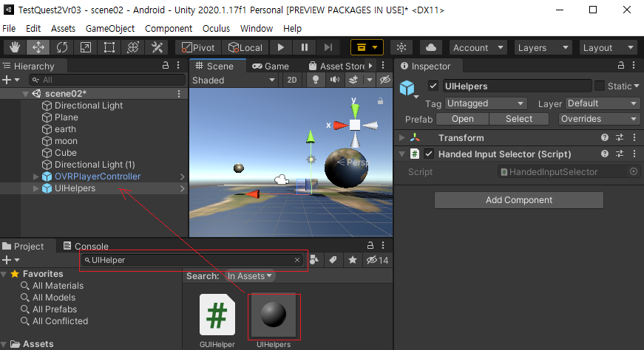Open the Component menu
This screenshot has width=644, height=350.
pos(169,28)
